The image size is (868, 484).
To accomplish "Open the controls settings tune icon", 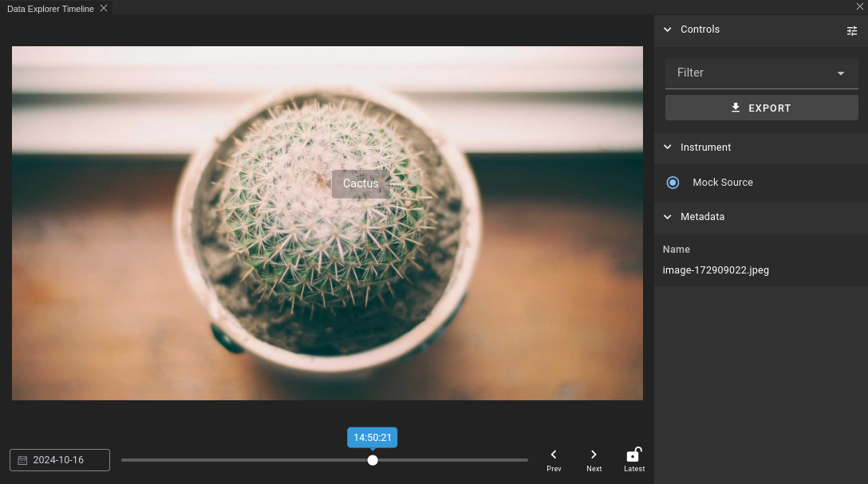I will pos(852,31).
